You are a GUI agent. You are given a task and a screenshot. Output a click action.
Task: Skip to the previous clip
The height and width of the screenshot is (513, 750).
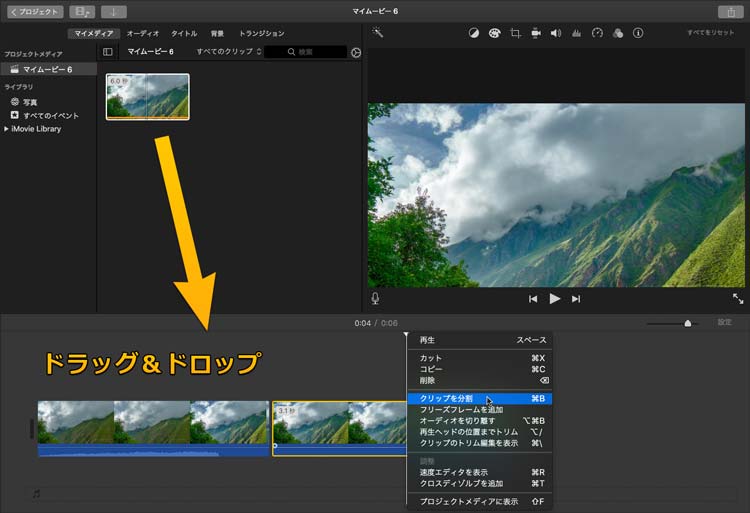pos(533,299)
